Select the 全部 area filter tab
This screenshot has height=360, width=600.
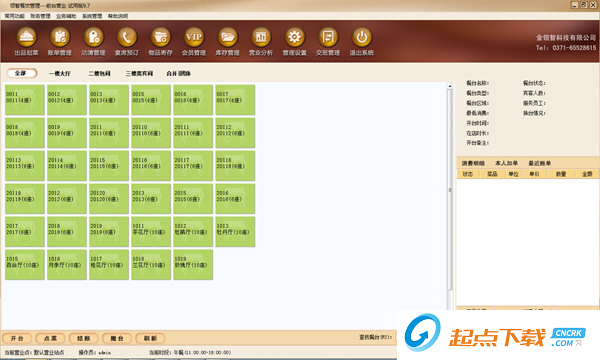point(22,73)
